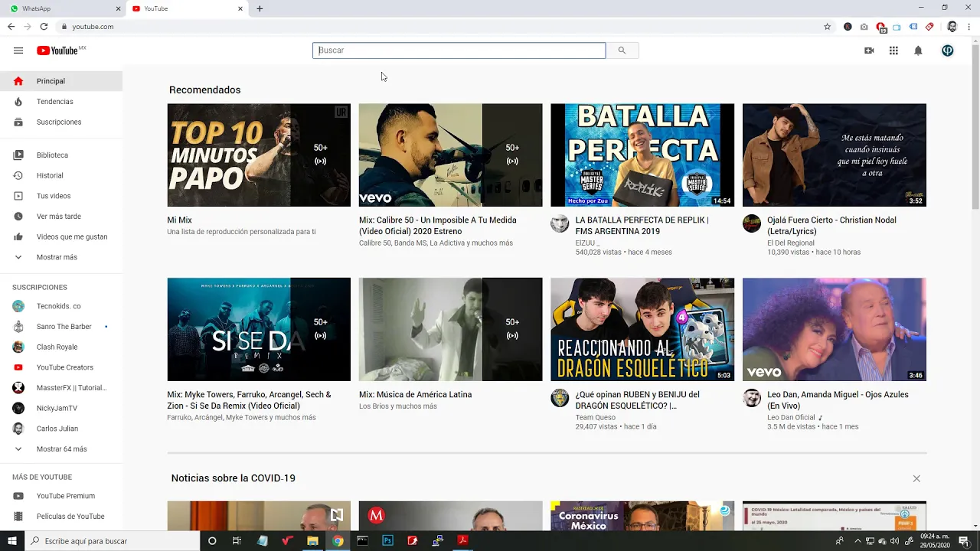The height and width of the screenshot is (551, 980).
Task: Open the Windows notification center
Action: (x=964, y=541)
